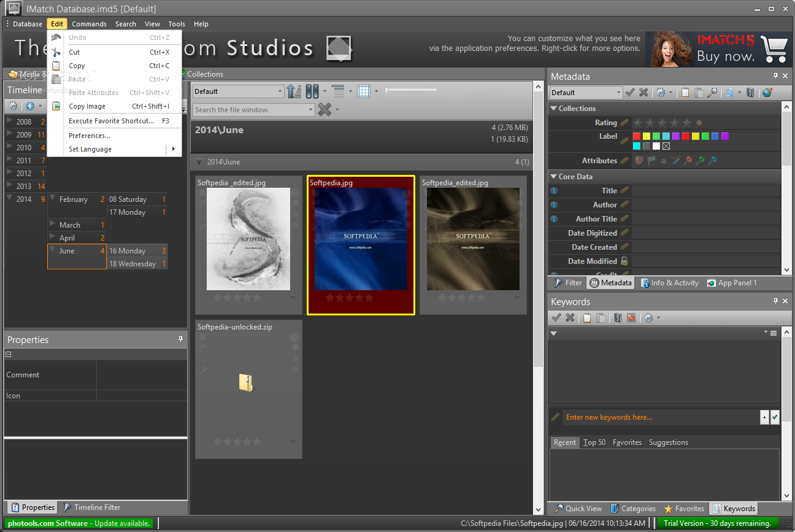Click the pencil icon next to Rating
This screenshot has width=795, height=532.
tap(624, 123)
